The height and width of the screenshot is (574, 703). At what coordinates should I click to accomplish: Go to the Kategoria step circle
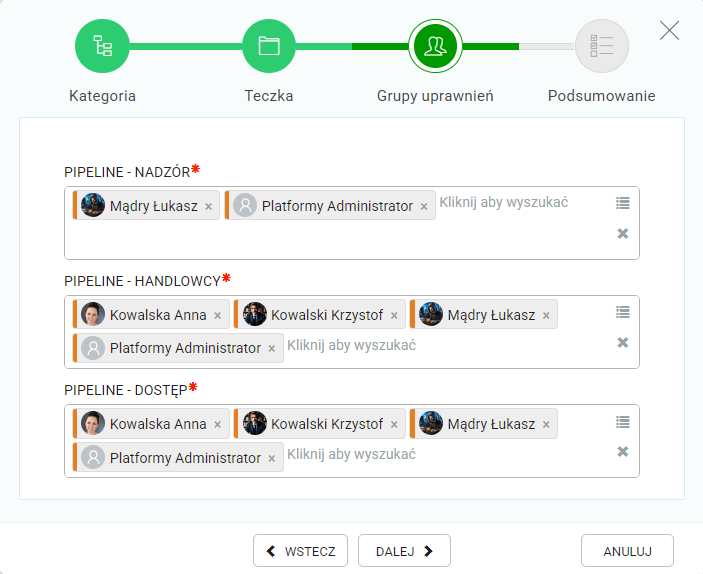[102, 46]
